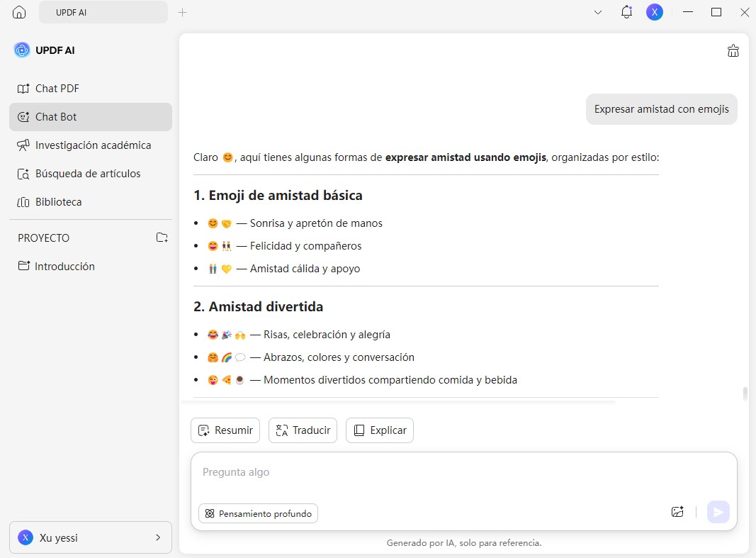Expand the title bar dropdown arrow
Image resolution: width=756 pixels, height=558 pixels.
tap(598, 12)
